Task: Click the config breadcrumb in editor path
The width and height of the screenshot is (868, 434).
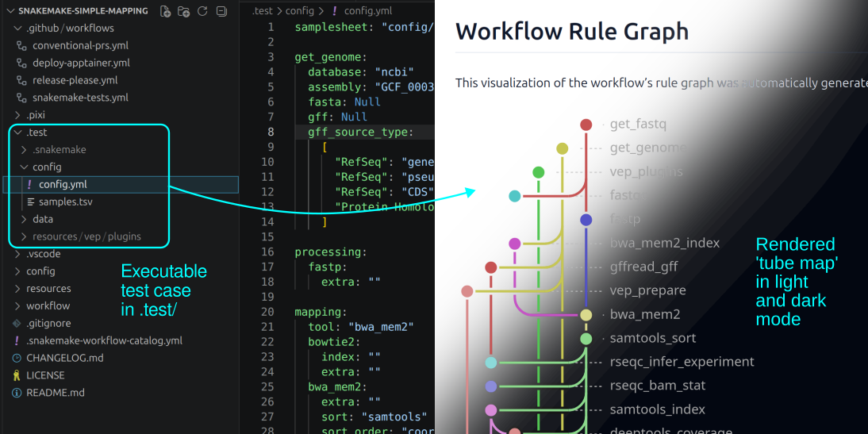Action: click(301, 10)
